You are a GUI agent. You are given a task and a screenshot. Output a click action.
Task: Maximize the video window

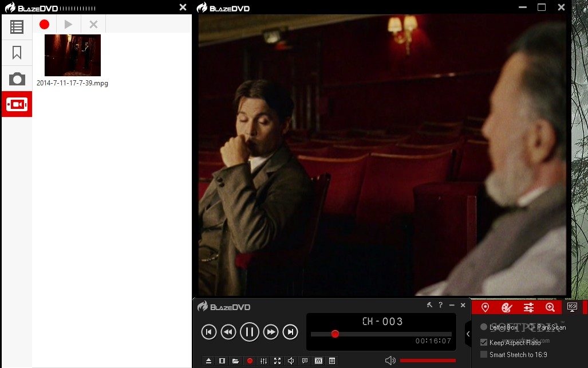tap(542, 7)
